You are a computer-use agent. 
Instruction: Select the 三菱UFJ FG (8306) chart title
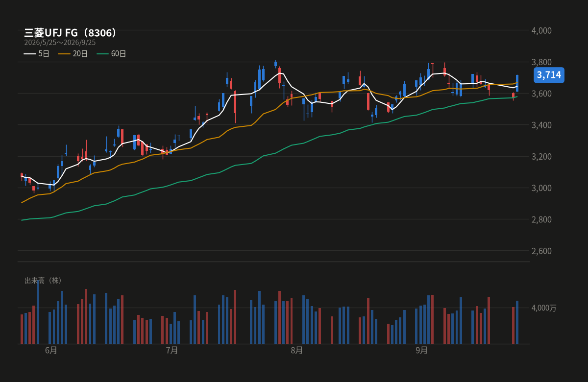pyautogui.click(x=72, y=33)
